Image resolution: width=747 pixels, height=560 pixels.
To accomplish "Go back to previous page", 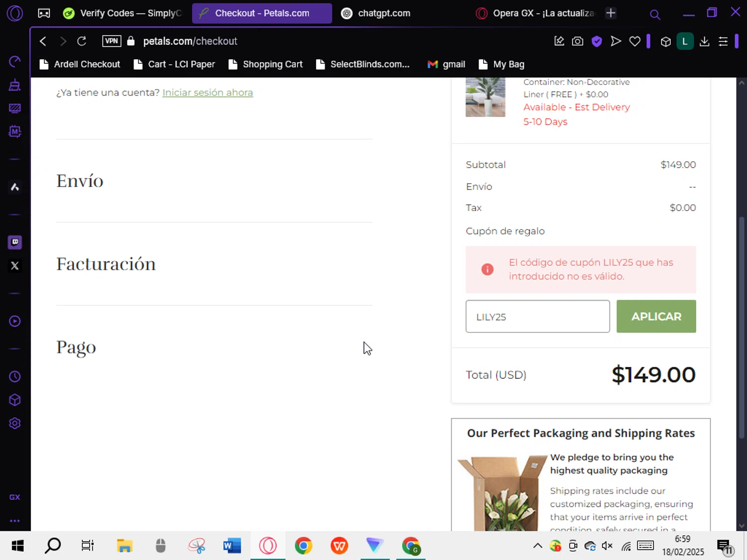I will tap(43, 41).
